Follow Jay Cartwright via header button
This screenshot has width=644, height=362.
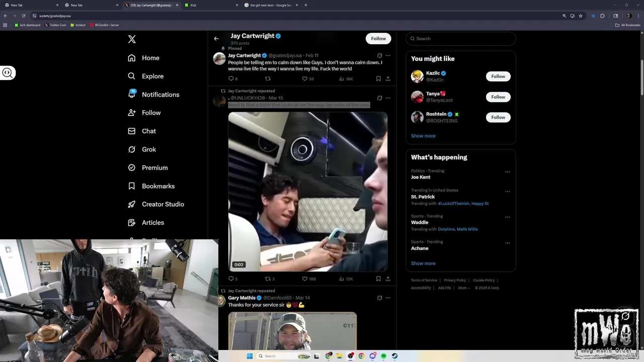pyautogui.click(x=378, y=39)
